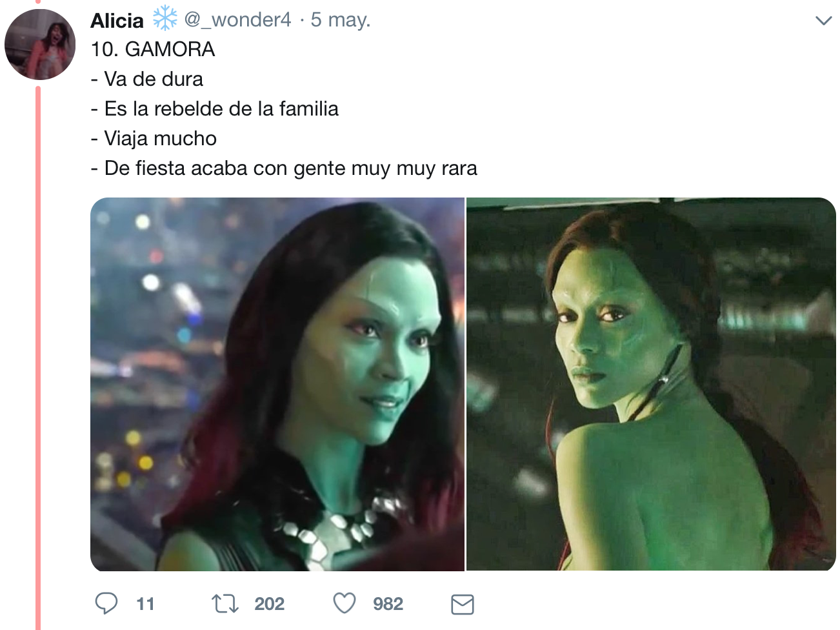Click the reply speech bubble icon
Screen dimensions: 840x630
coord(106,604)
